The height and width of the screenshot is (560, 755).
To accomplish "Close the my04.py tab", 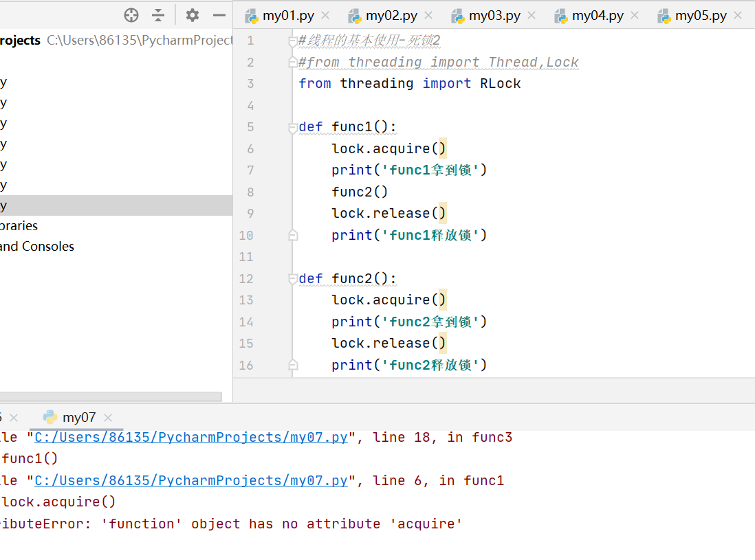I will pyautogui.click(x=635, y=15).
